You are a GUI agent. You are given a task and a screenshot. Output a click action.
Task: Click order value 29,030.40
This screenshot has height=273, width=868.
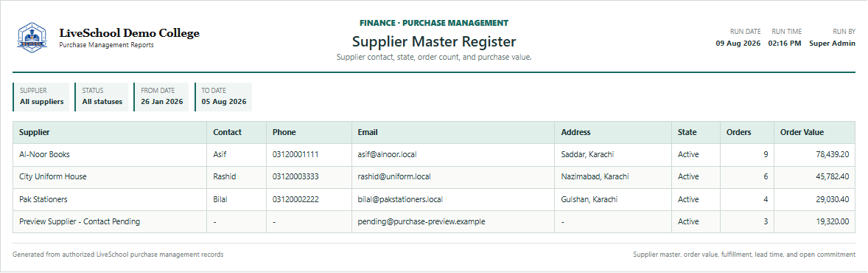(832, 199)
